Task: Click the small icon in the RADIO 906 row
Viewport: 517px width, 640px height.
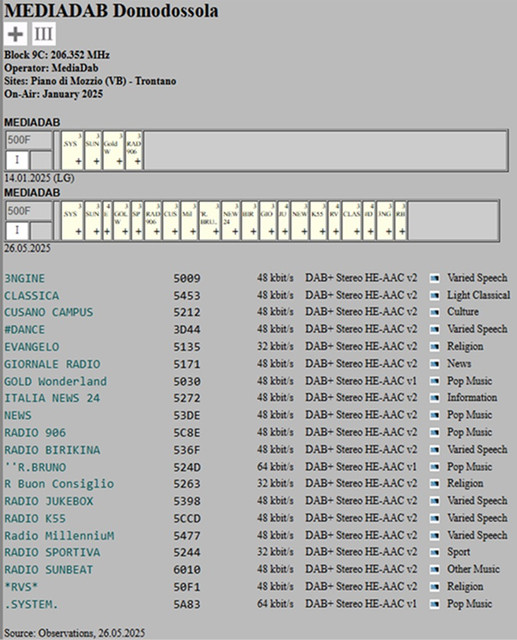Action: click(435, 433)
